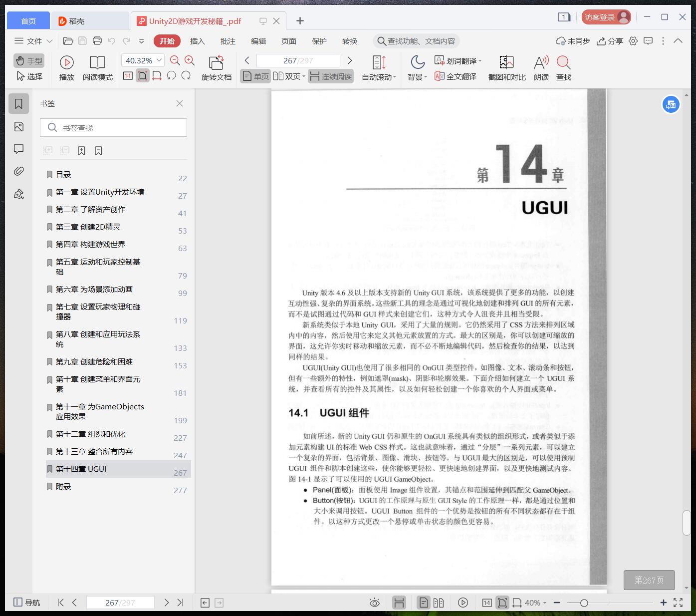Viewport: 696px width, 616px height.
Task: Go to previous page arrow in toolbar
Action: click(247, 60)
